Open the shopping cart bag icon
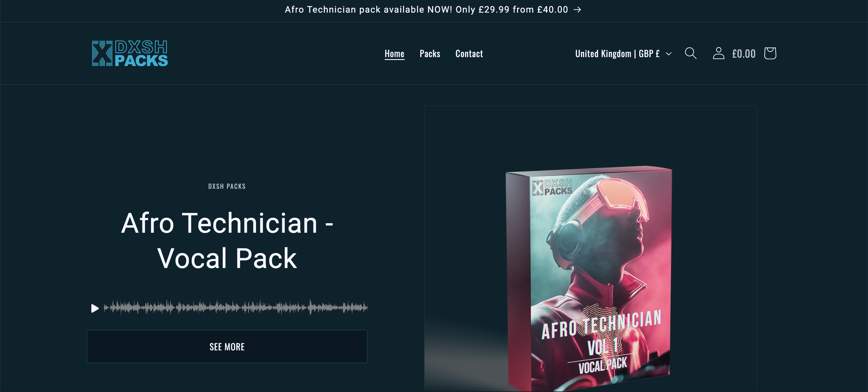868x392 pixels. click(x=770, y=53)
